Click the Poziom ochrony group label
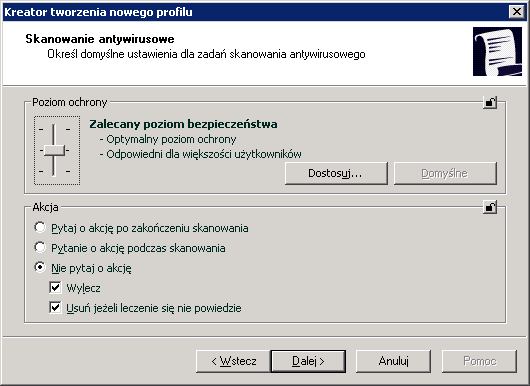The width and height of the screenshot is (530, 386). tap(70, 102)
